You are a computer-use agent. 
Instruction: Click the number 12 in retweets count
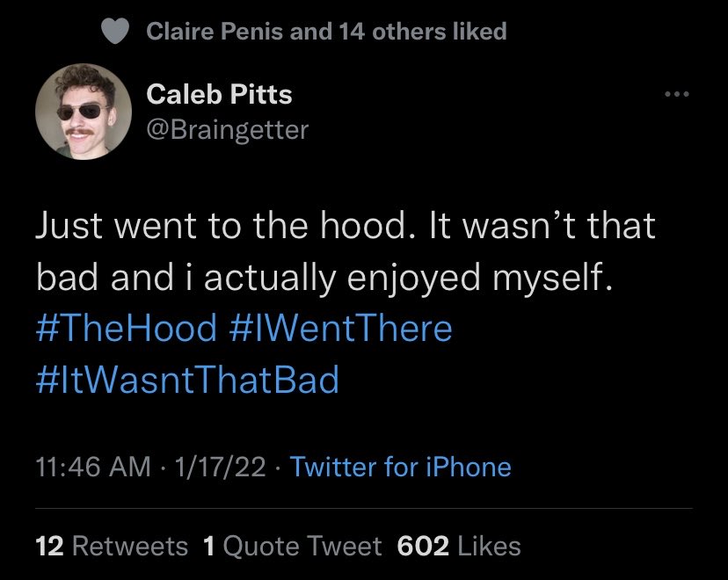pos(50,546)
